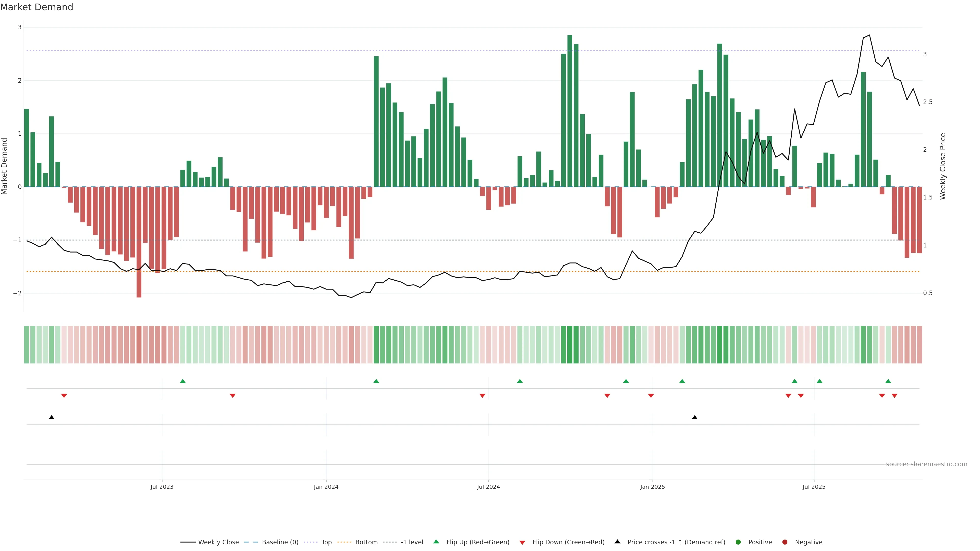Click the Market Demand chart title
This screenshot has height=551, width=980.
(x=36, y=7)
